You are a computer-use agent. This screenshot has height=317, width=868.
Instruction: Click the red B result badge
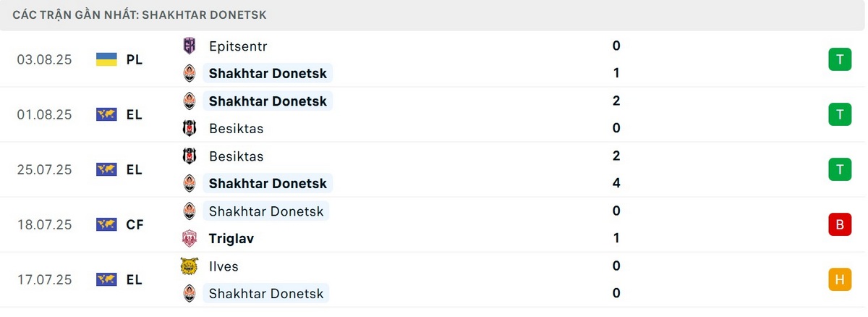(839, 224)
